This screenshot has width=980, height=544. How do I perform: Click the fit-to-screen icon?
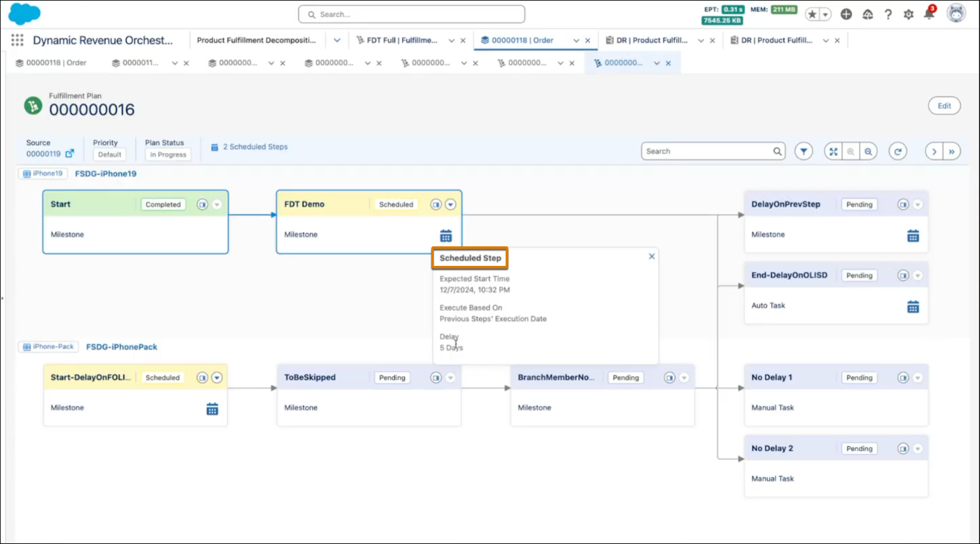[833, 151]
